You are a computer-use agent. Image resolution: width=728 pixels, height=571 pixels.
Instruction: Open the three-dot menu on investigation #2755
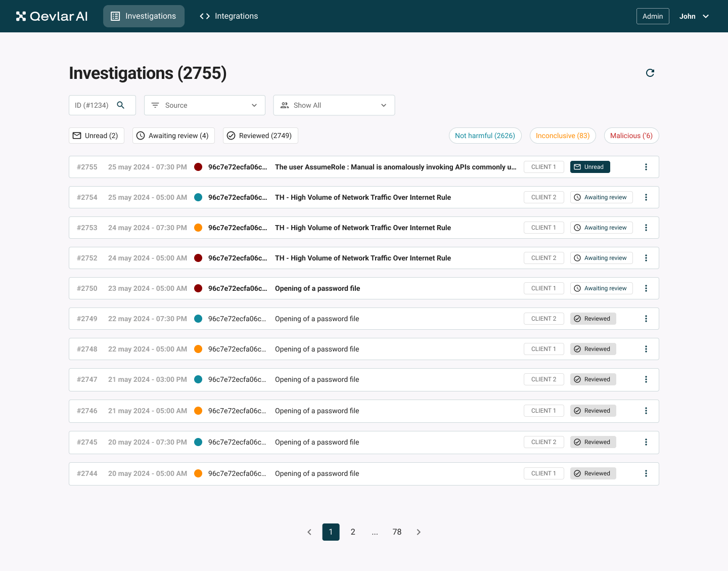point(646,167)
